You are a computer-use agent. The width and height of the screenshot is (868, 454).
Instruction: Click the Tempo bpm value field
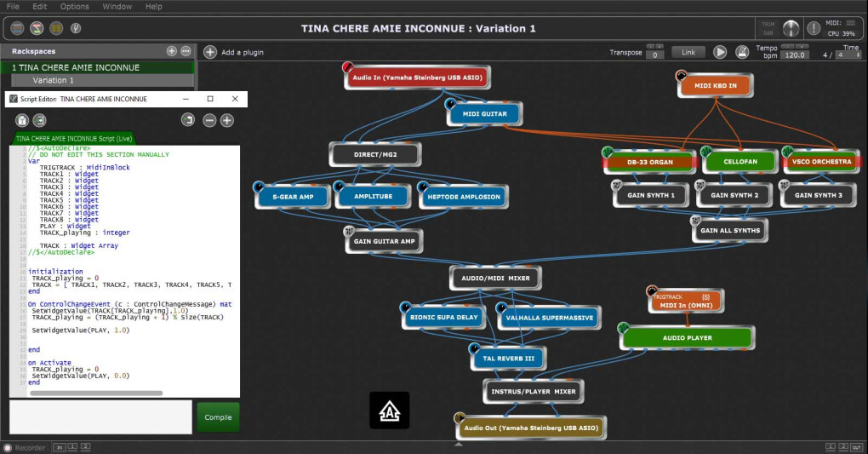(795, 55)
